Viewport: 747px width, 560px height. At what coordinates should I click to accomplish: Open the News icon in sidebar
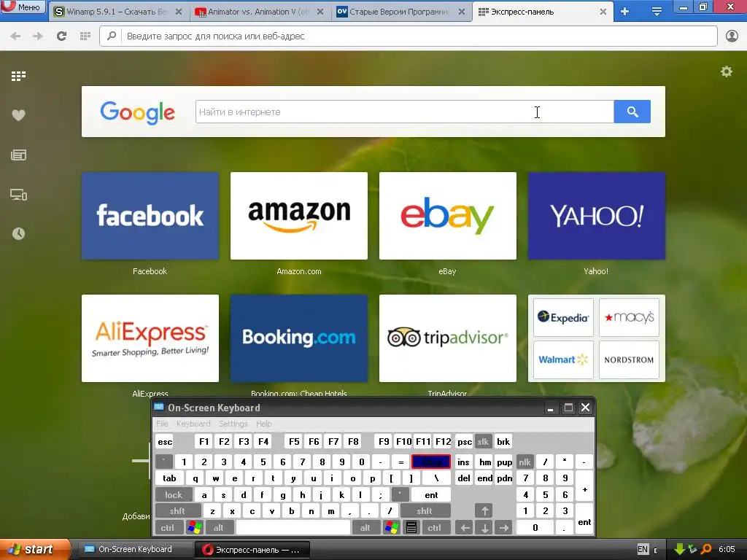click(x=18, y=155)
